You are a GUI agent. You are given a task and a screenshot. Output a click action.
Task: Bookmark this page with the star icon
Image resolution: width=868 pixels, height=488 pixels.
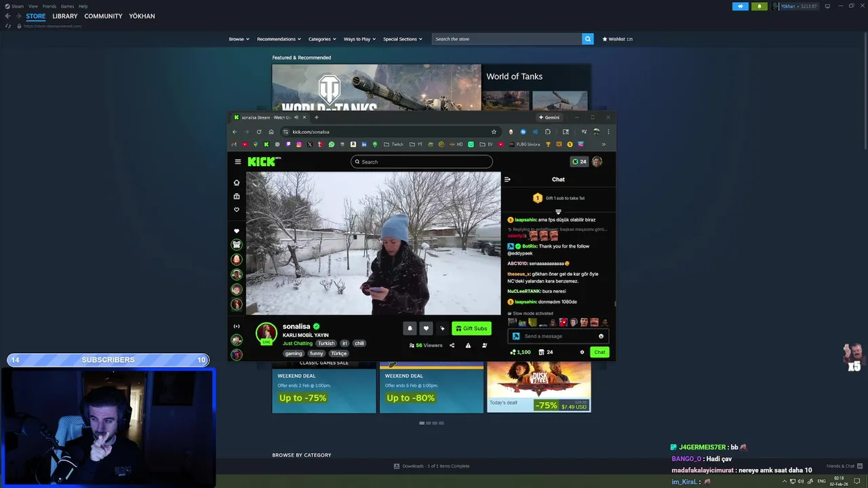(494, 131)
